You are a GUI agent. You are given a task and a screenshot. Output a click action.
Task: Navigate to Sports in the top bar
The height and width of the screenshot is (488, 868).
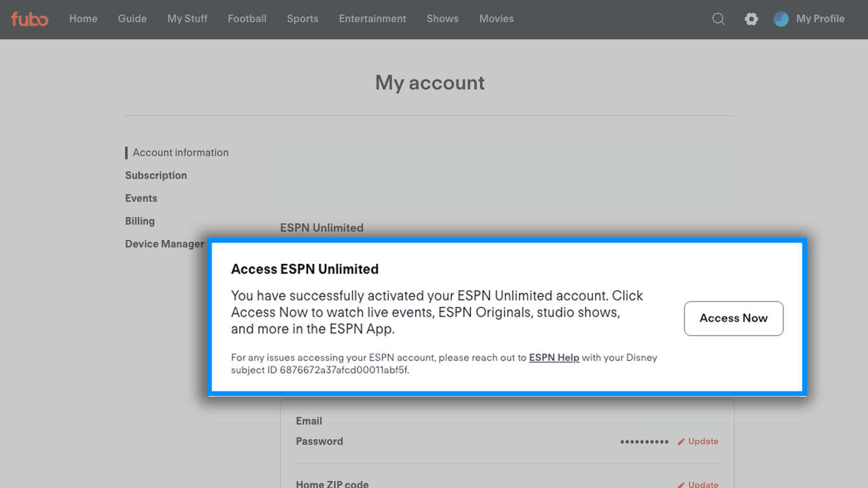302,19
